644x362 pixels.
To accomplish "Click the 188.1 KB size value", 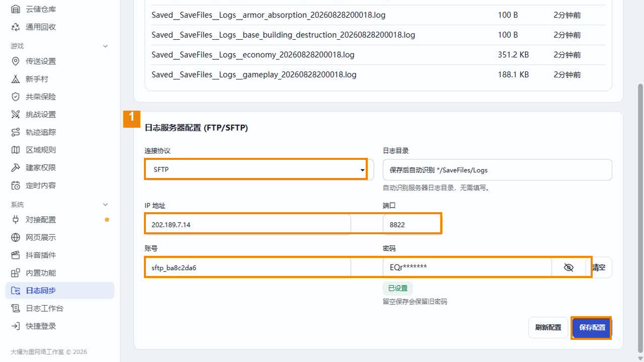I will tap(513, 74).
